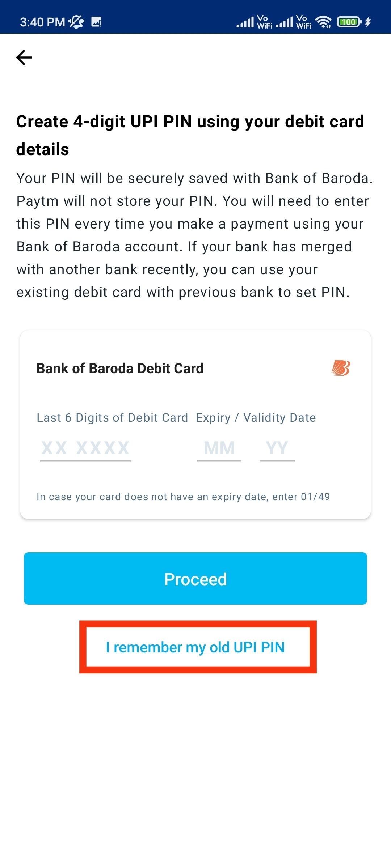Image resolution: width=391 pixels, height=868 pixels.
Task: Focus the MM expiry month field
Action: pyautogui.click(x=219, y=448)
